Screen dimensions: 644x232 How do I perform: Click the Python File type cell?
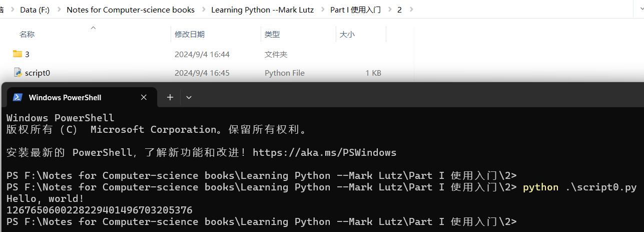[285, 73]
